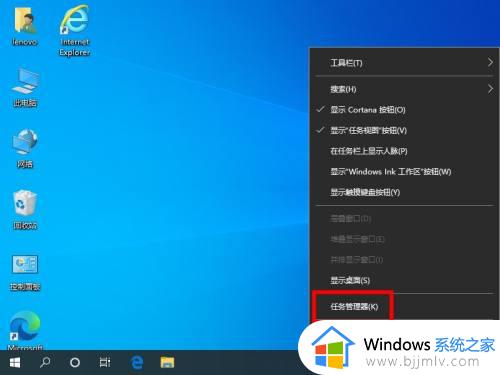Click the greyed 并排显示窗口(I) entry

tap(404, 259)
